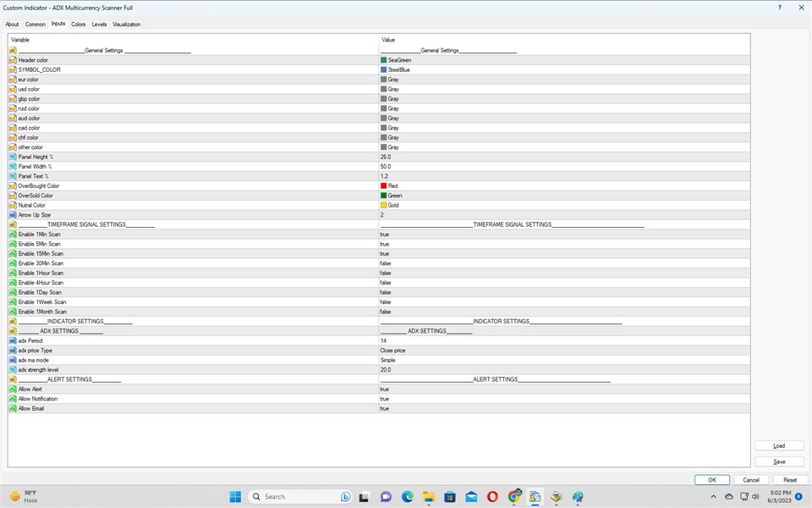
Task: Select the Inputs tab
Action: (58, 24)
